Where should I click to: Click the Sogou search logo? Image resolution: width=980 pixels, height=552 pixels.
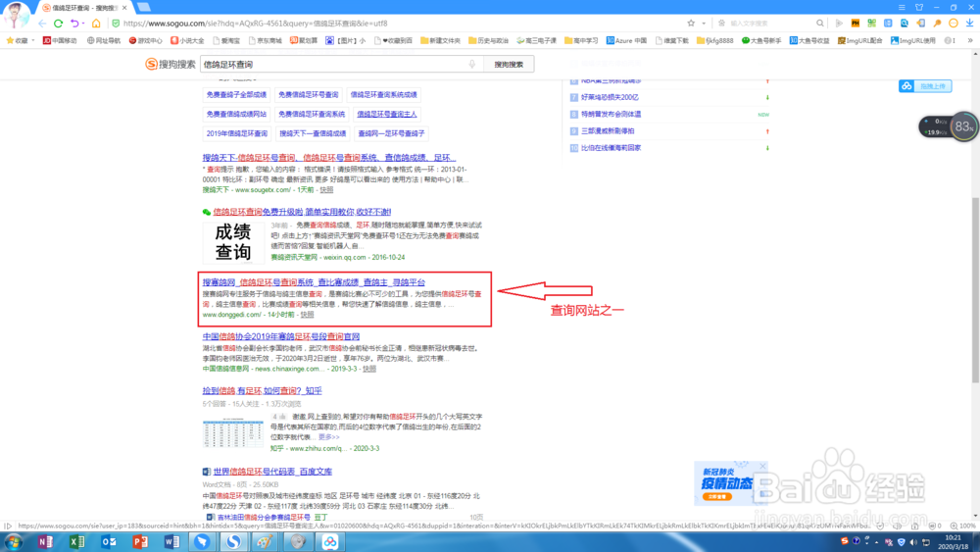pos(171,64)
